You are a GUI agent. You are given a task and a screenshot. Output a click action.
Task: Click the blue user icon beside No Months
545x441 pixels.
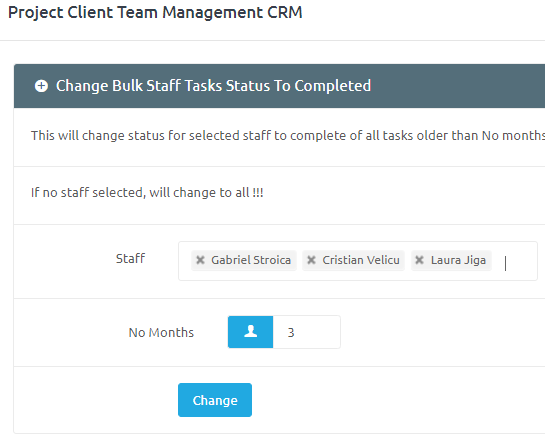[250, 332]
